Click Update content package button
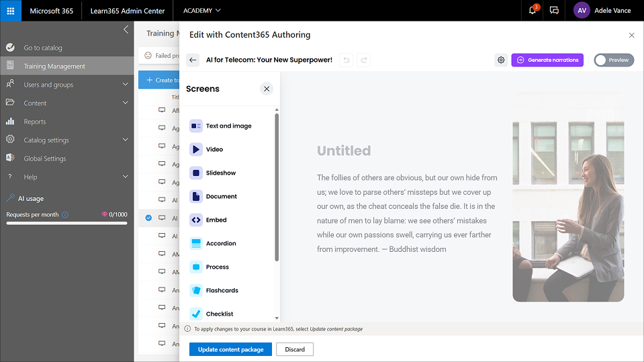Screen dimensions: 644x362 (230, 349)
